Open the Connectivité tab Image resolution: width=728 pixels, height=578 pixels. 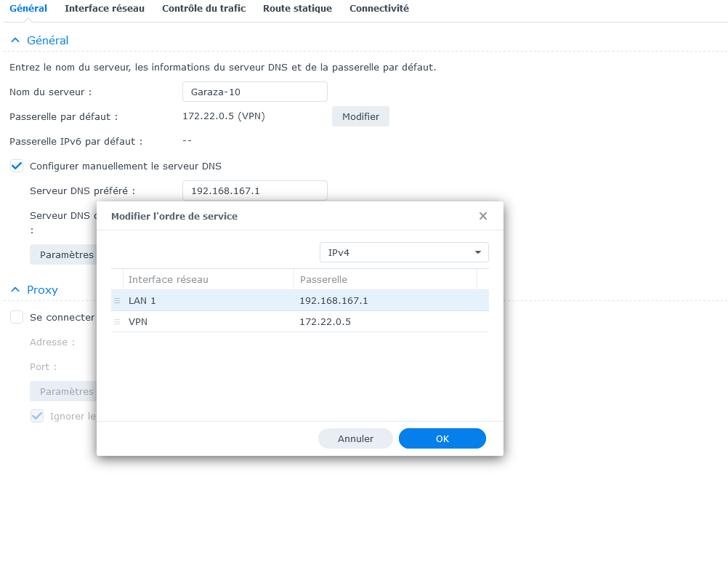pyautogui.click(x=379, y=9)
